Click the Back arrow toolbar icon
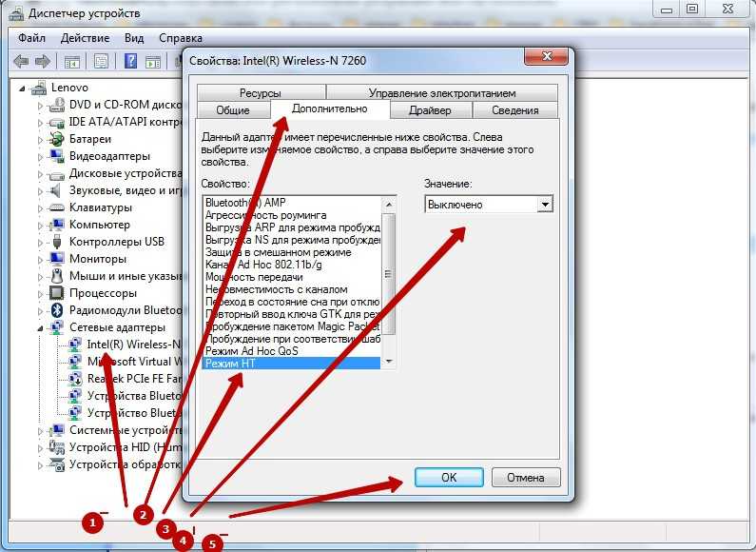Image resolution: width=756 pixels, height=552 pixels. 21,61
